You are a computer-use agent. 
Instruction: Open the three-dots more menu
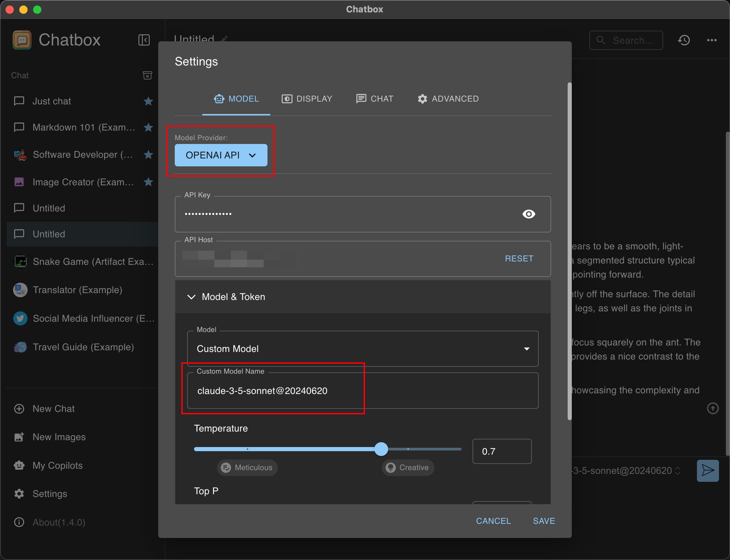coord(712,40)
